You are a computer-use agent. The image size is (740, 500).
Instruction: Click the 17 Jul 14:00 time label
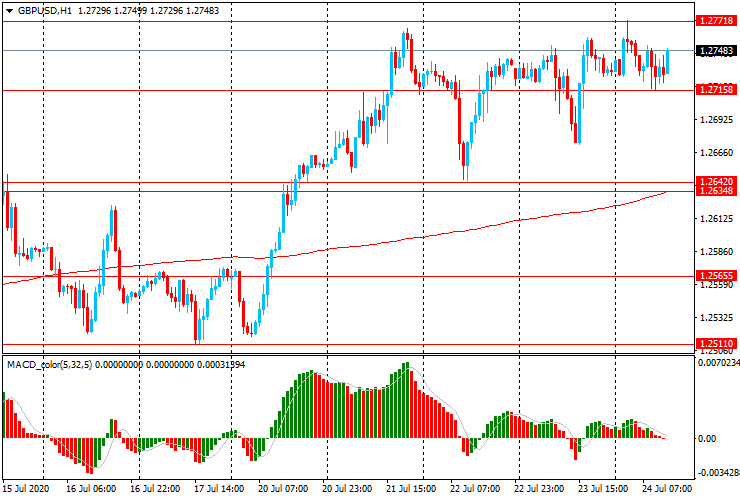point(219,488)
